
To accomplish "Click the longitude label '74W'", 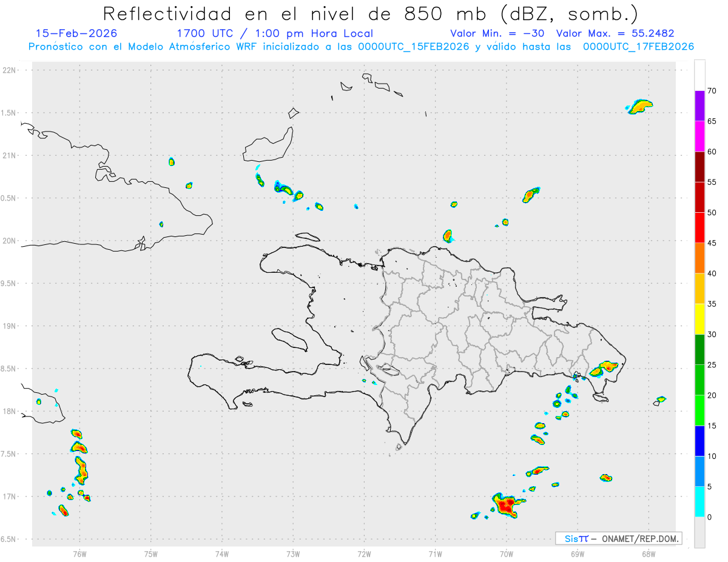I will (222, 554).
